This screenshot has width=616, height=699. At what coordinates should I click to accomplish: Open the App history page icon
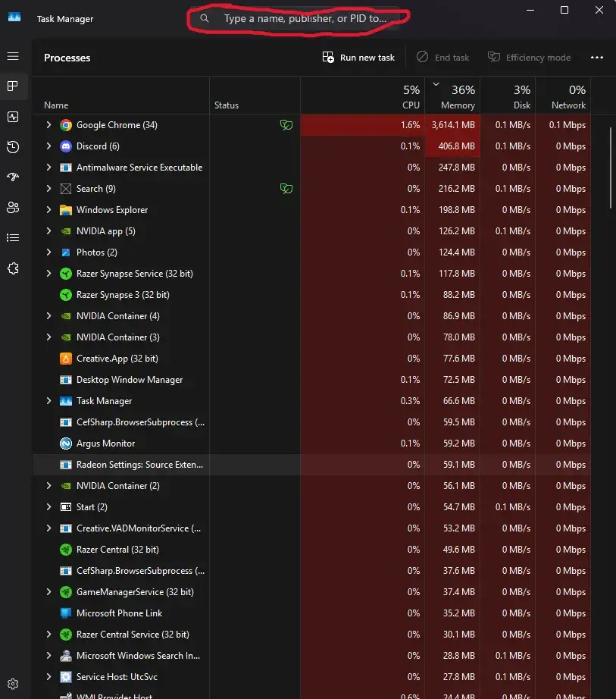coord(12,147)
